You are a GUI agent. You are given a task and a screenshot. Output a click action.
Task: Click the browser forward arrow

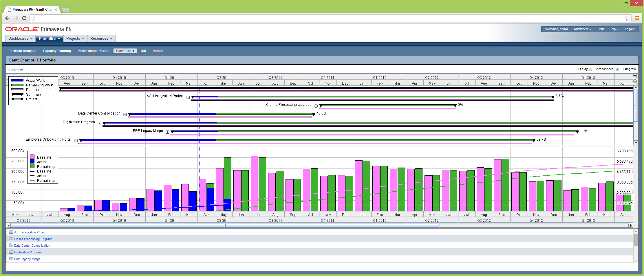[16, 18]
